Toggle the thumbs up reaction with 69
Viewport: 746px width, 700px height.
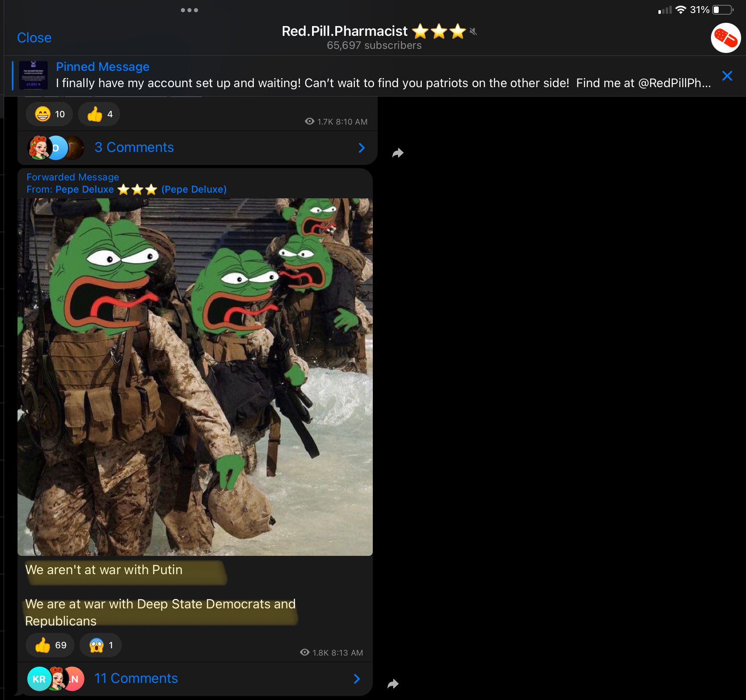tap(50, 645)
